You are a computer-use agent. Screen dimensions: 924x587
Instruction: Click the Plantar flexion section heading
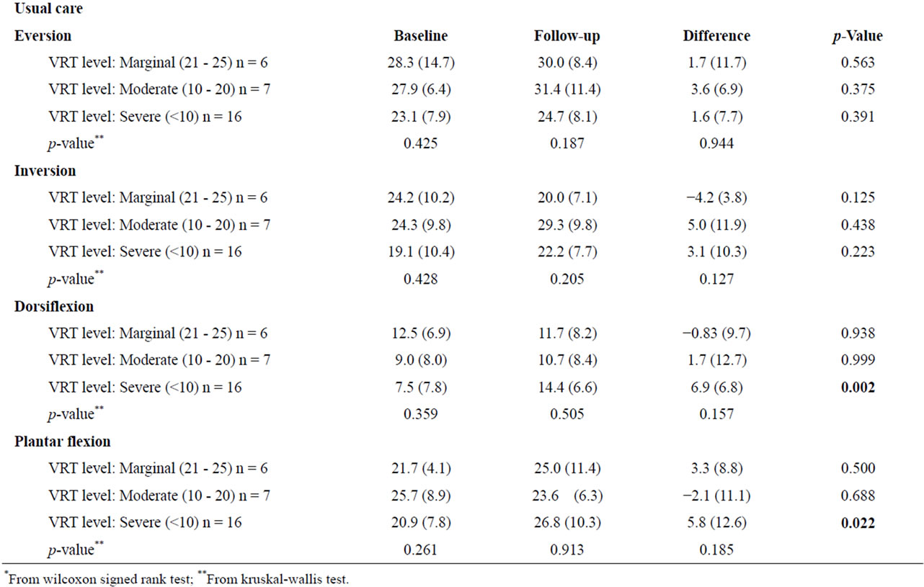[x=63, y=442]
